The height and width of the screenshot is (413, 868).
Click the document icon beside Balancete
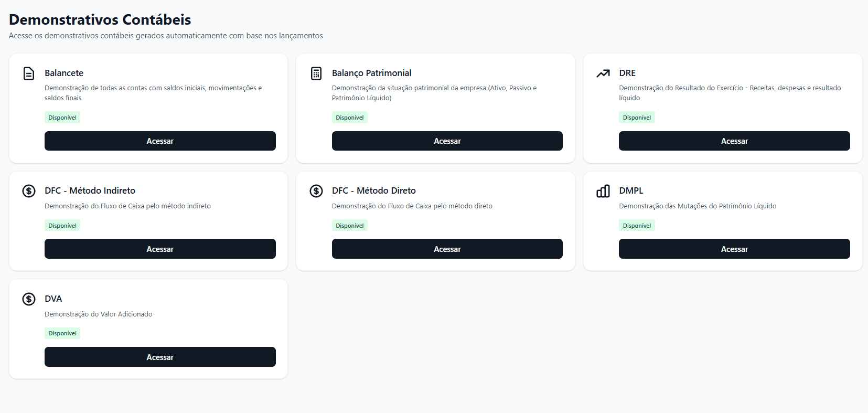[29, 73]
